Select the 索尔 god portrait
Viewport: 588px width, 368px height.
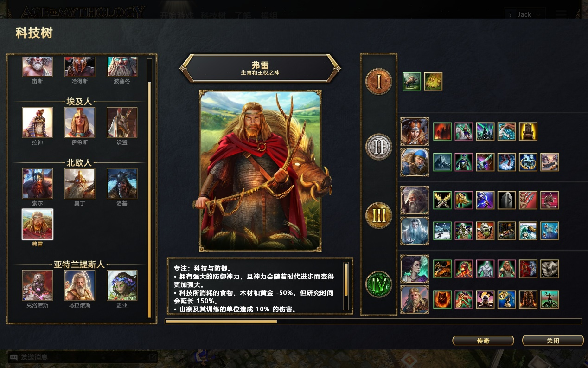coord(38,183)
